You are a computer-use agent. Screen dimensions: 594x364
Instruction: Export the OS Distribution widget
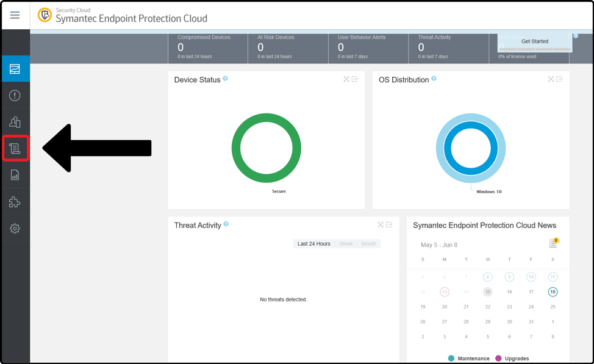559,79
